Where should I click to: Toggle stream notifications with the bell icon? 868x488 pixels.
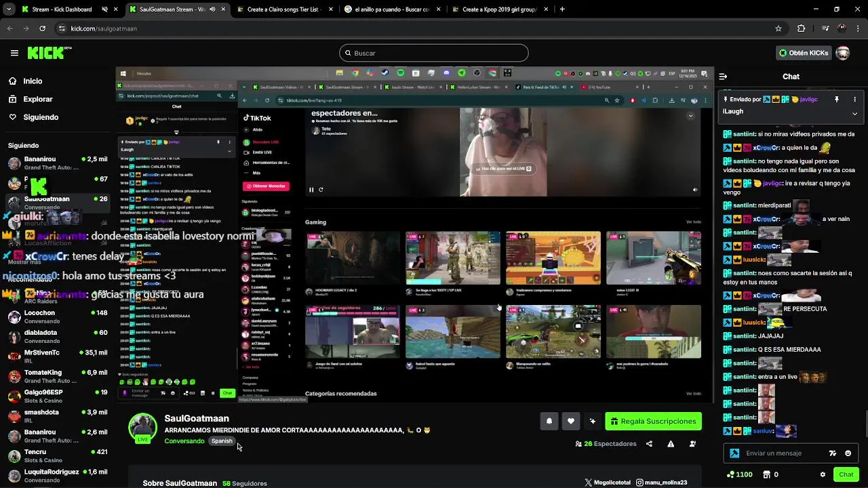pos(549,421)
